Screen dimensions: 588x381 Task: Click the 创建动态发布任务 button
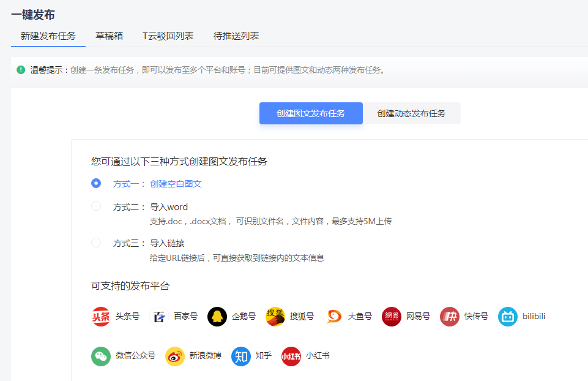coord(411,113)
